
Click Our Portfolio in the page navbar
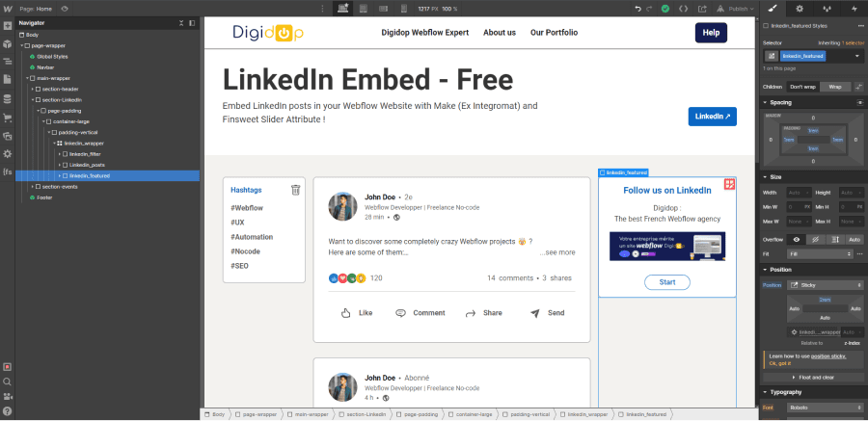point(555,33)
